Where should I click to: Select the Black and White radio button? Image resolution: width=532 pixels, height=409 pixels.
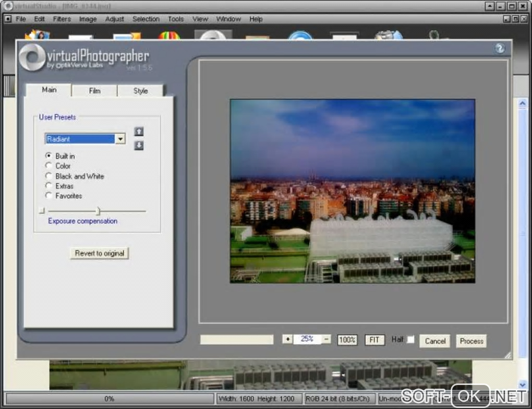(49, 176)
